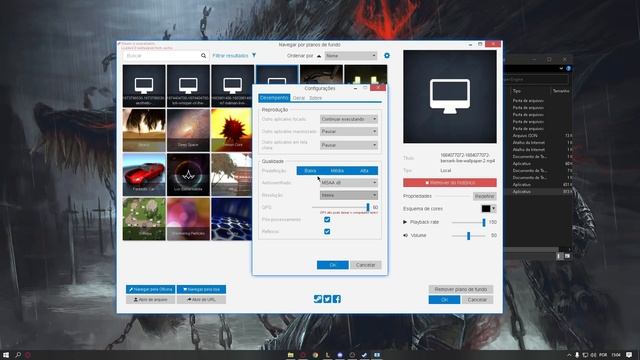Open the MSAA x8 anti-aliasing dropdown

point(349,182)
